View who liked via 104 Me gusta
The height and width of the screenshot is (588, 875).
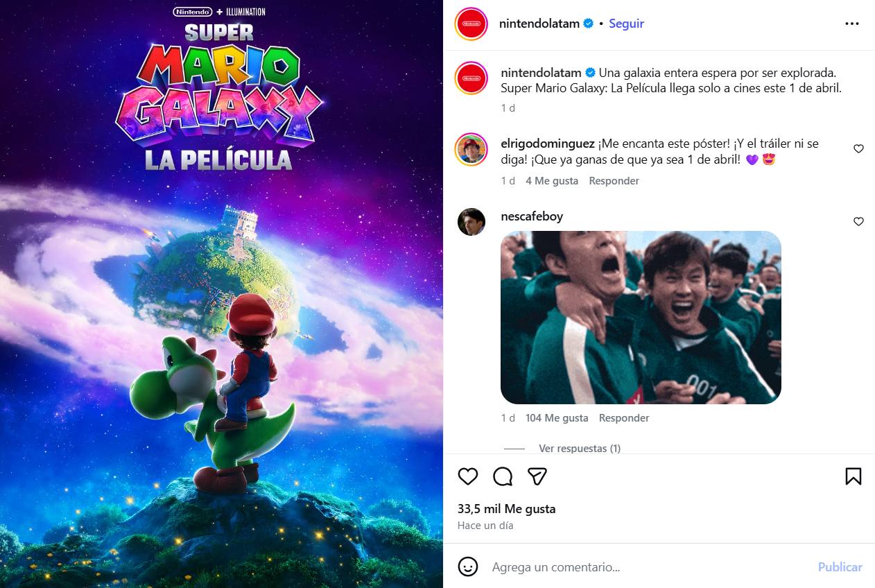557,418
